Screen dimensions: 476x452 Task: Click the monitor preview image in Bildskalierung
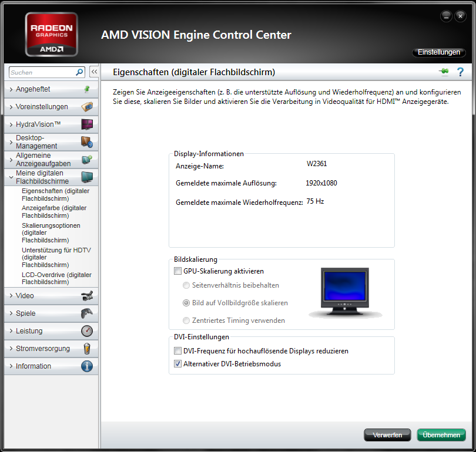[345, 292]
